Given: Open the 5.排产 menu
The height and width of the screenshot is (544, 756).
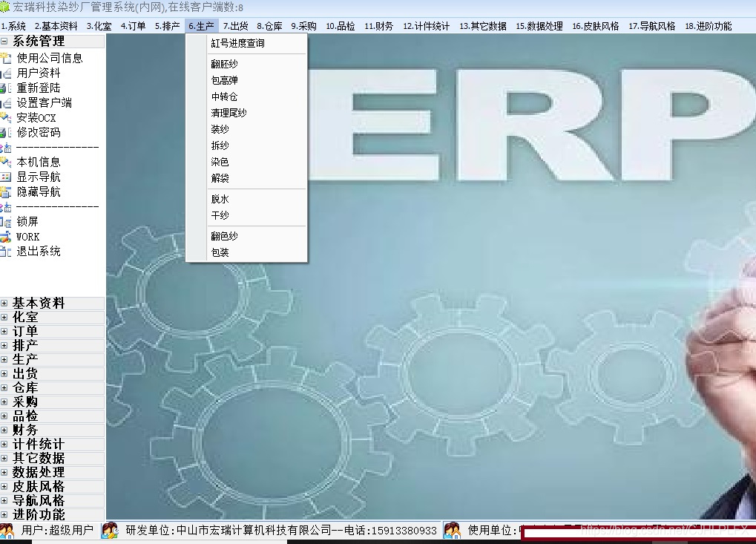Looking at the screenshot, I should (x=168, y=26).
